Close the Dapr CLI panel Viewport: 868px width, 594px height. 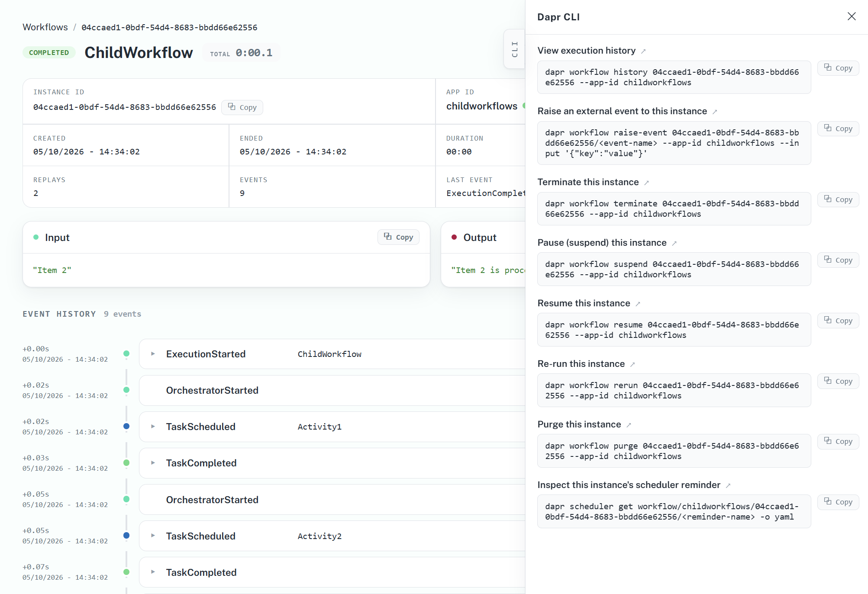851,16
